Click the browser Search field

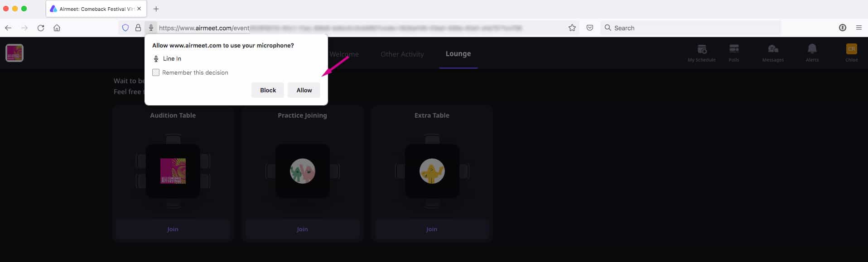690,28
